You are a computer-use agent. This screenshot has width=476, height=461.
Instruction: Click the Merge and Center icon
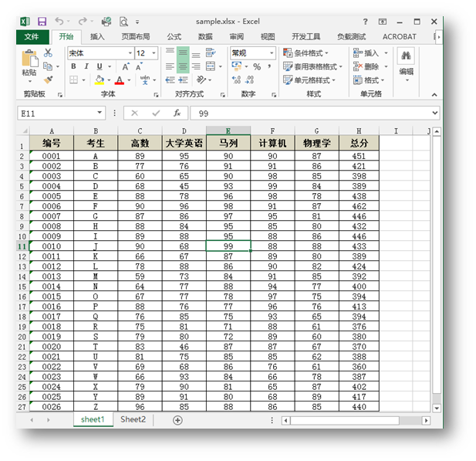click(x=211, y=66)
